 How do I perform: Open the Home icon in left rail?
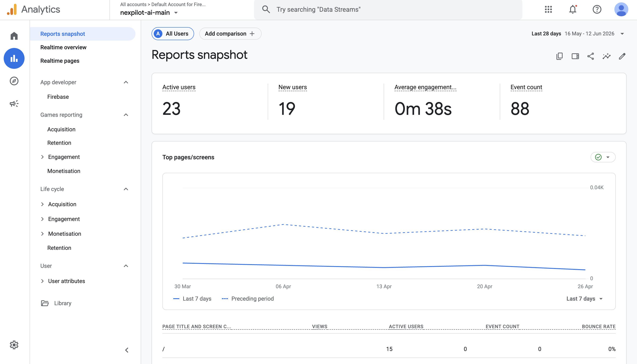tap(14, 36)
